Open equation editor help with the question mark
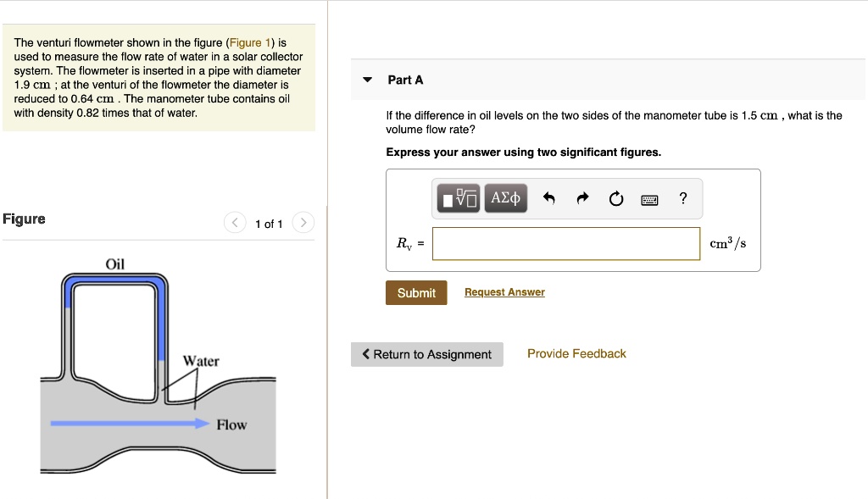Screen dimensions: 868x499 click(x=682, y=197)
